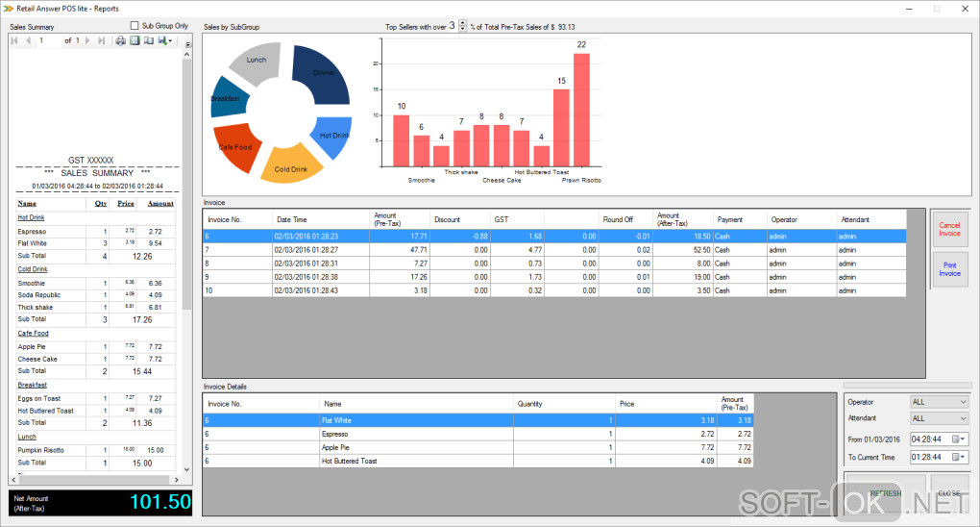Open the Operator filter dropdown
The image size is (980, 527).
(939, 402)
